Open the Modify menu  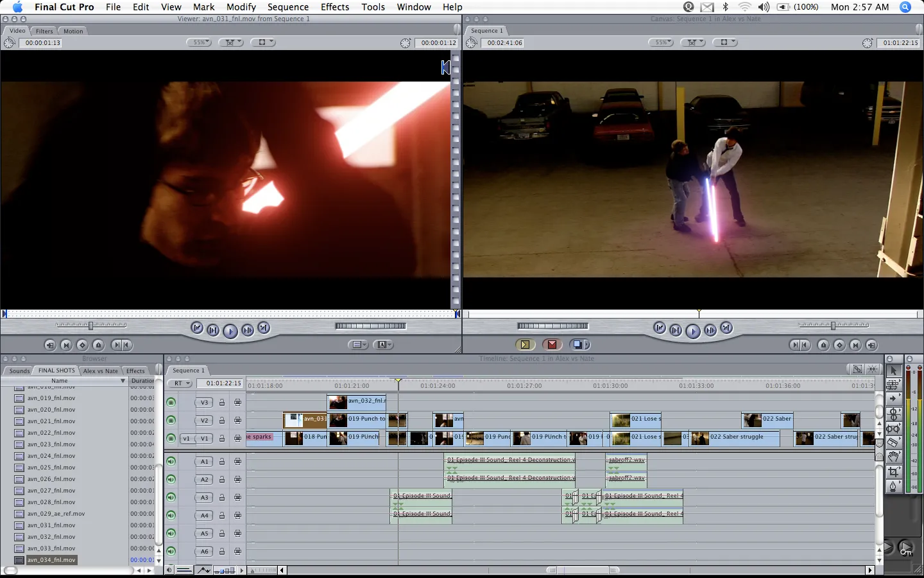tap(241, 7)
